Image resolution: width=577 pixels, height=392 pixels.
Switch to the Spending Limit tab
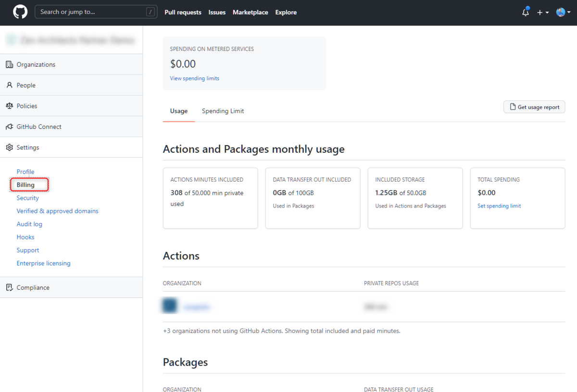click(223, 110)
